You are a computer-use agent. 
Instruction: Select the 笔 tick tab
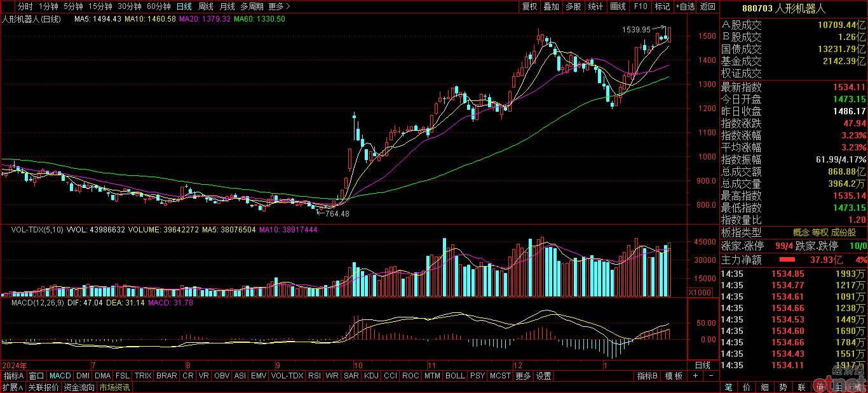click(728, 387)
